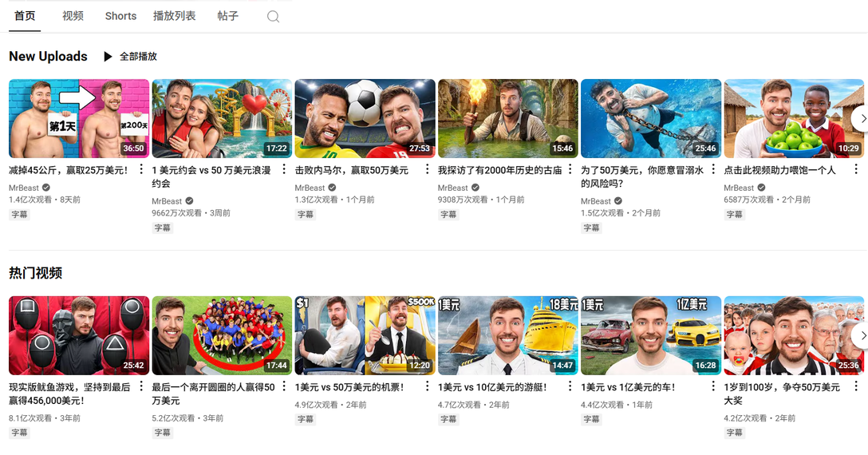The image size is (868, 455).
Task: Open more options for 10亿美元的游艇 video
Action: 570,386
